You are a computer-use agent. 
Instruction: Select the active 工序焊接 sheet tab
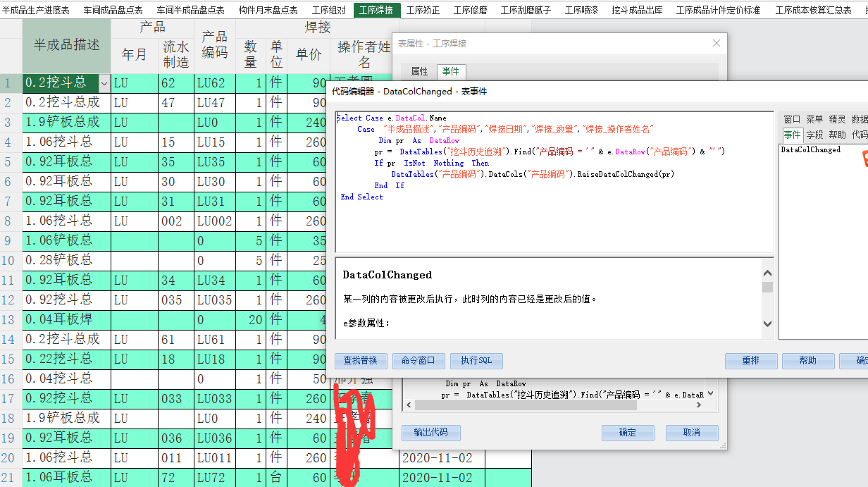point(376,10)
